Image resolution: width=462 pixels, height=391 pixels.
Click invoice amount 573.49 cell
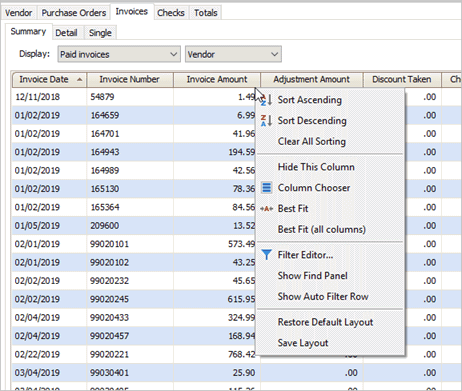pos(215,244)
